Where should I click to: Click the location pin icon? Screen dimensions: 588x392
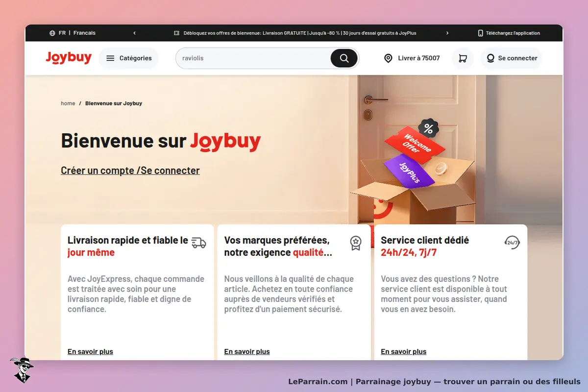tap(388, 58)
